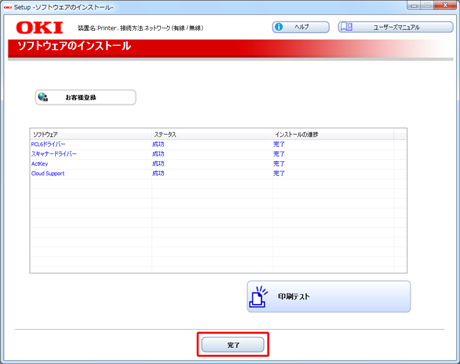Start the 印刷テスト print test
Screen dimensions: 460x364
[x=329, y=296]
